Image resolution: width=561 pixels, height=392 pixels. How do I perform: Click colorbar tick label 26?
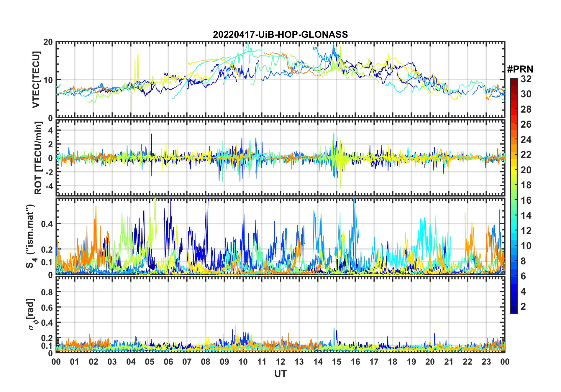(526, 124)
